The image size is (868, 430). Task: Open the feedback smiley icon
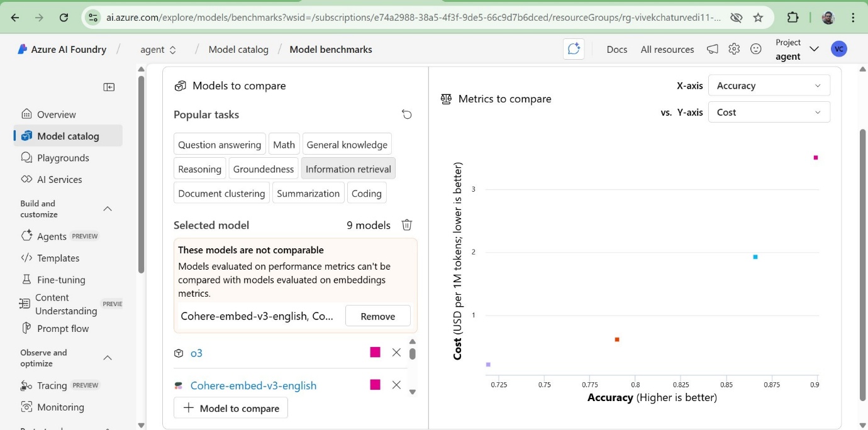(x=756, y=49)
